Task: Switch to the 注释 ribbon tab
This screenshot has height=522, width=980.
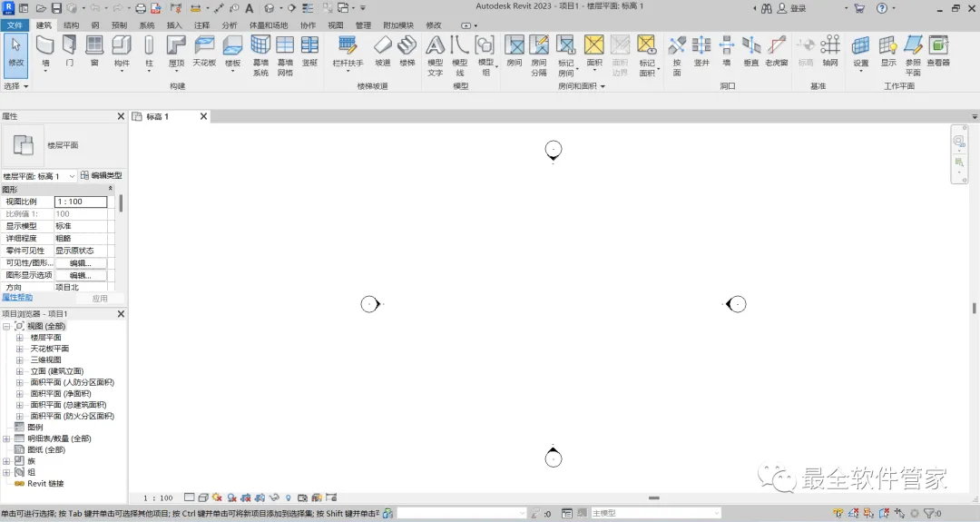Action: 201,25
